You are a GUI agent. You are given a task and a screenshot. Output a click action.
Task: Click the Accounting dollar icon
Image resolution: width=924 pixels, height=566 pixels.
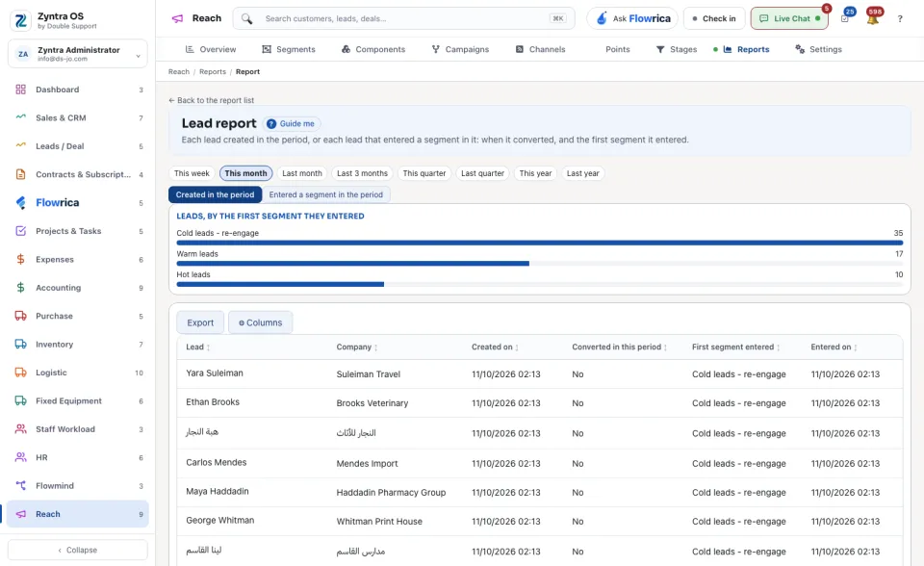[x=20, y=288]
